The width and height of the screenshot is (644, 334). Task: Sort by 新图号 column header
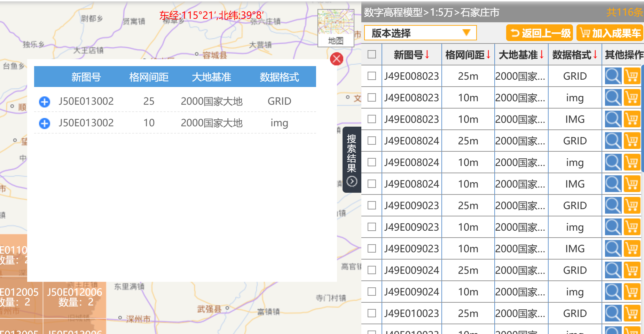[411, 55]
